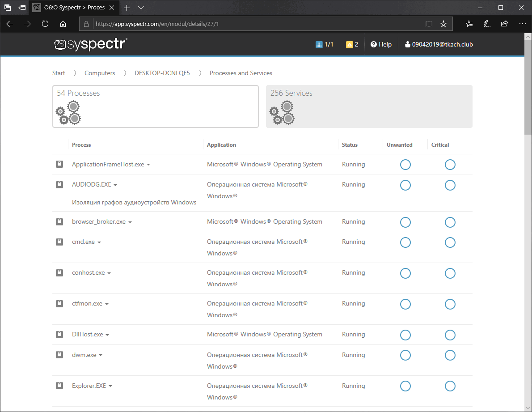Switch to the 54 Processes tab
The width and height of the screenshot is (532, 412).
pos(156,106)
